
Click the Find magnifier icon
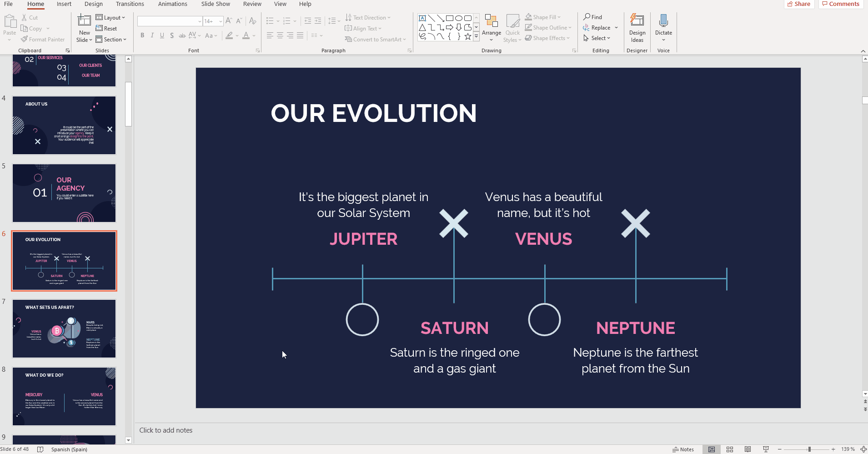point(587,17)
